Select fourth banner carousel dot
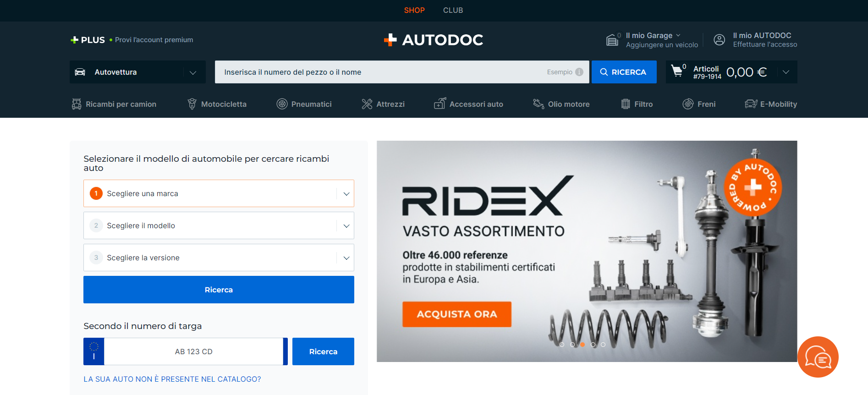Image resolution: width=868 pixels, height=395 pixels. coord(593,345)
